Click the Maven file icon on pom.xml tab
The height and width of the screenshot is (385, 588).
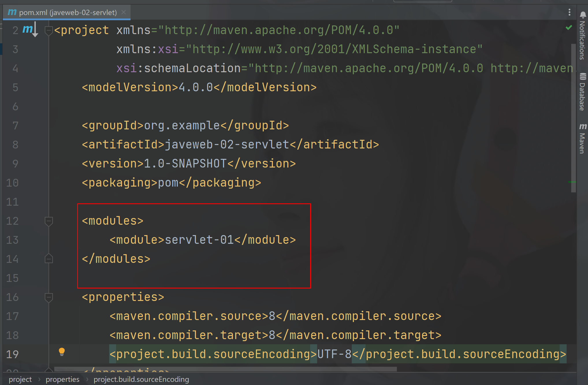(x=12, y=12)
